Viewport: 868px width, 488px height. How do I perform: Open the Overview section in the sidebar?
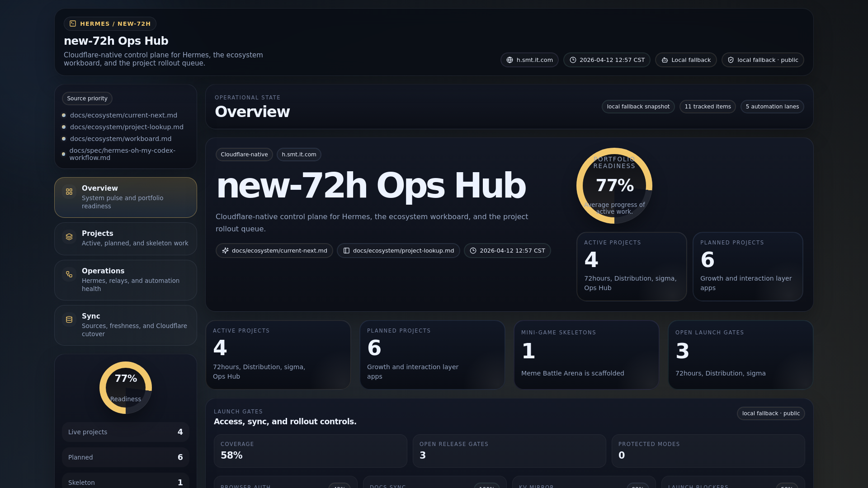[126, 197]
